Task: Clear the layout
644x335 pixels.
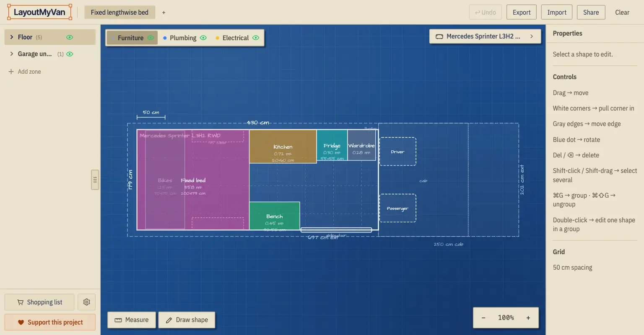Action: click(622, 12)
